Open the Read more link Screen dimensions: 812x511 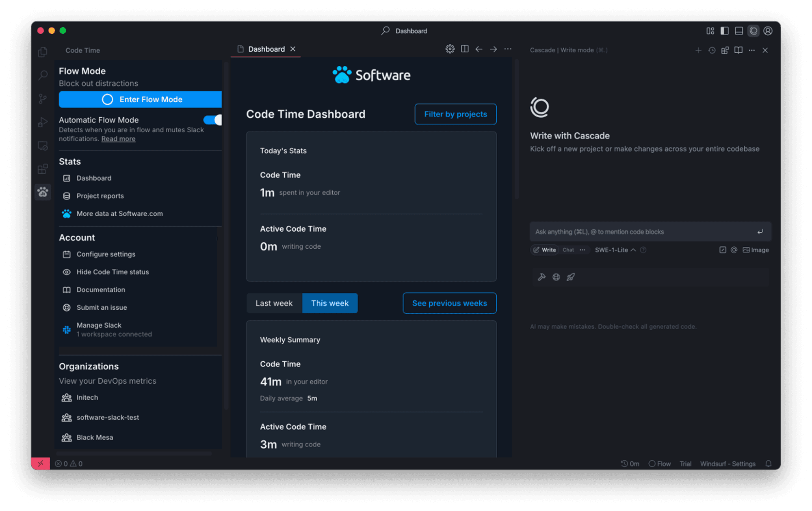click(x=118, y=139)
